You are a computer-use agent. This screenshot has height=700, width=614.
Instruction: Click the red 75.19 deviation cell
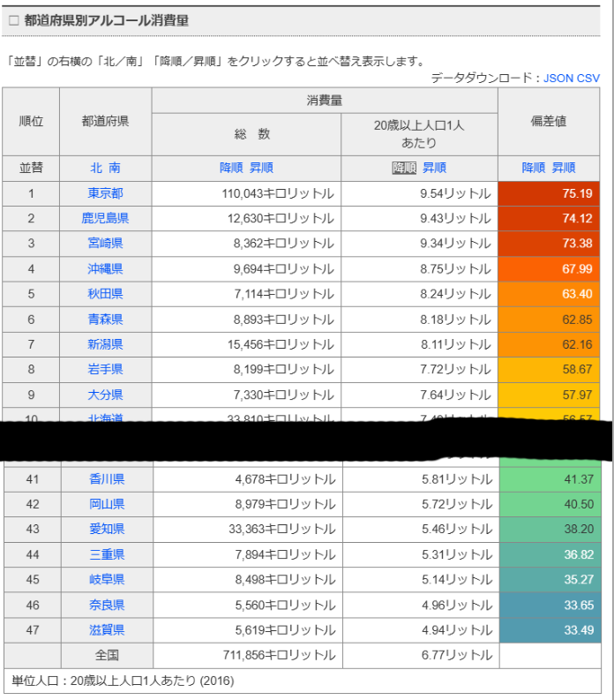549,193
